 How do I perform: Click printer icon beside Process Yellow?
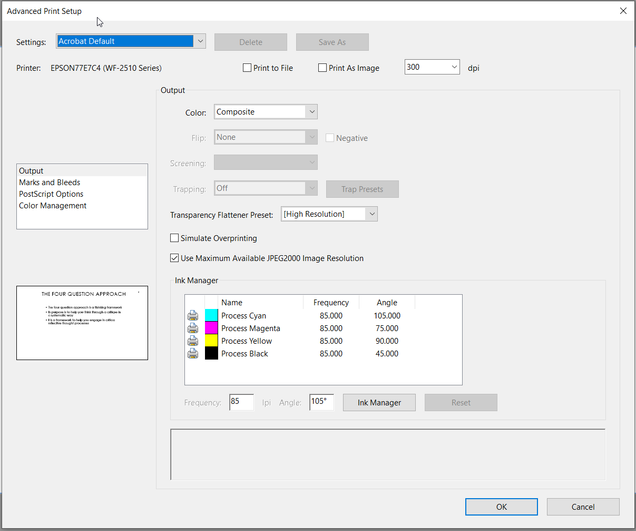tap(192, 341)
